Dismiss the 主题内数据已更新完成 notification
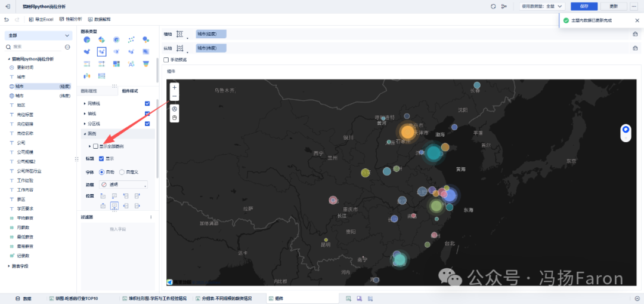644x304 pixels. point(637,20)
